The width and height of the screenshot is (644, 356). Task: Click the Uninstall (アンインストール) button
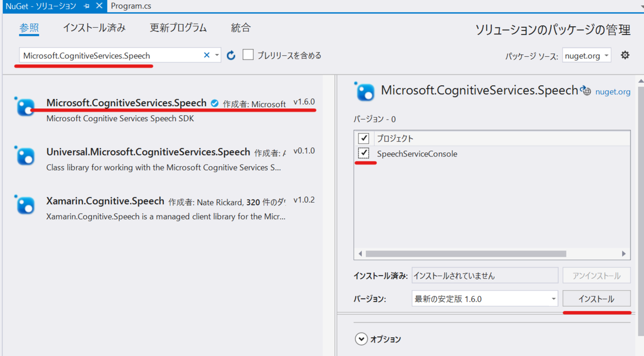(x=596, y=276)
